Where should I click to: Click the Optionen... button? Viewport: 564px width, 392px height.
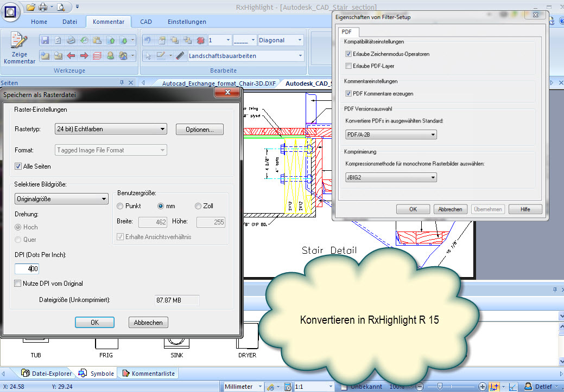pyautogui.click(x=199, y=130)
